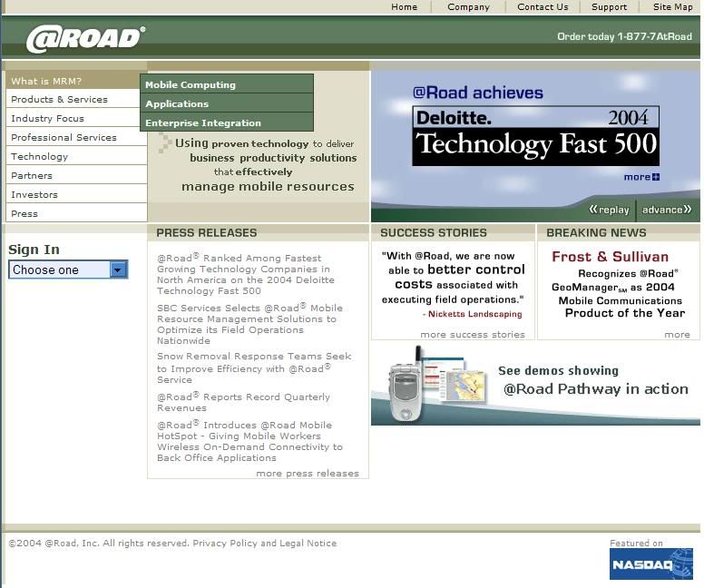This screenshot has height=588, width=704.
Task: Open the Site Map link
Action: (x=672, y=6)
